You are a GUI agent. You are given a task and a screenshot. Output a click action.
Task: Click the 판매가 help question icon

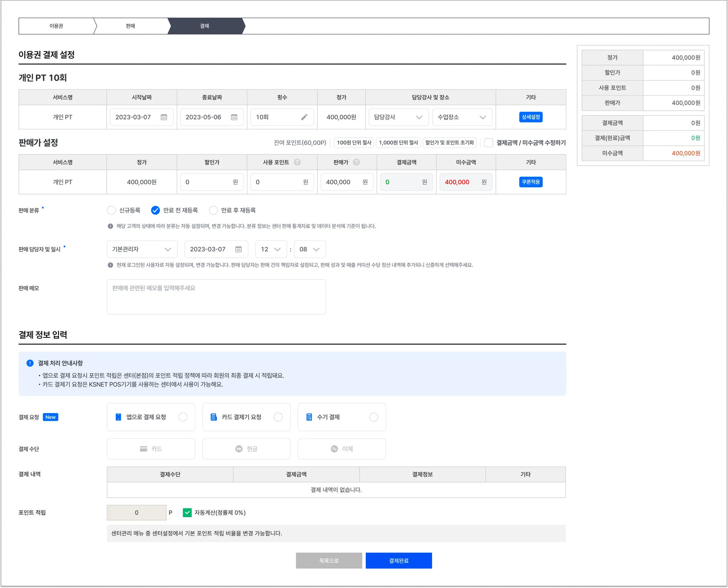pyautogui.click(x=356, y=162)
